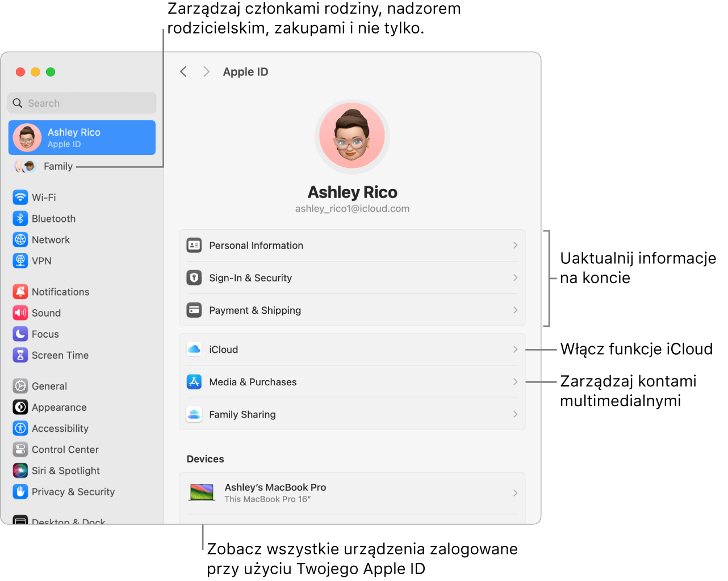Image resolution: width=728 pixels, height=581 pixels.
Task: Click the Family Sharing people icon
Action: pyautogui.click(x=194, y=414)
